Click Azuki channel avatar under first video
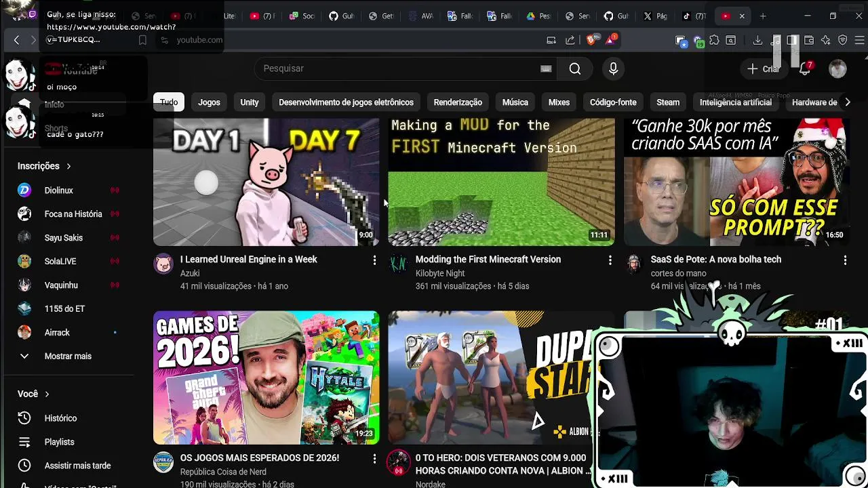This screenshot has width=868, height=488. click(163, 264)
